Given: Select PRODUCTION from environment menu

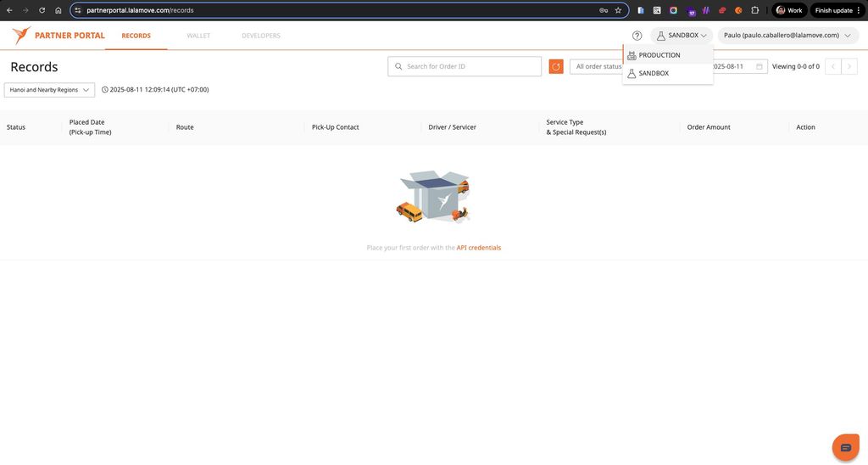Looking at the screenshot, I should [x=659, y=55].
